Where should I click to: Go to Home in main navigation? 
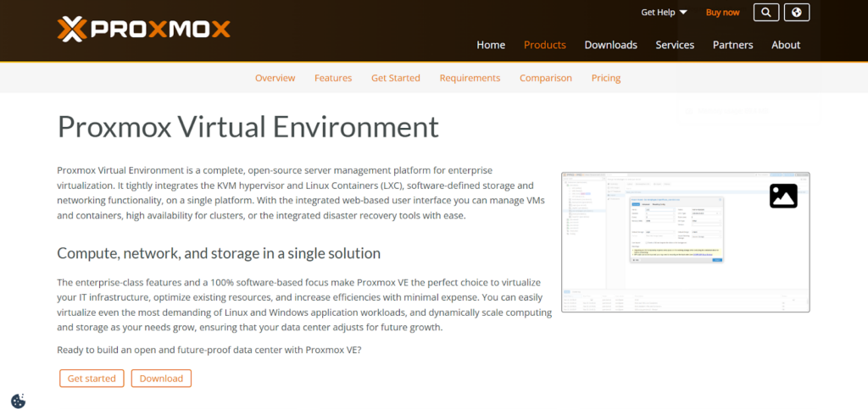pos(491,45)
